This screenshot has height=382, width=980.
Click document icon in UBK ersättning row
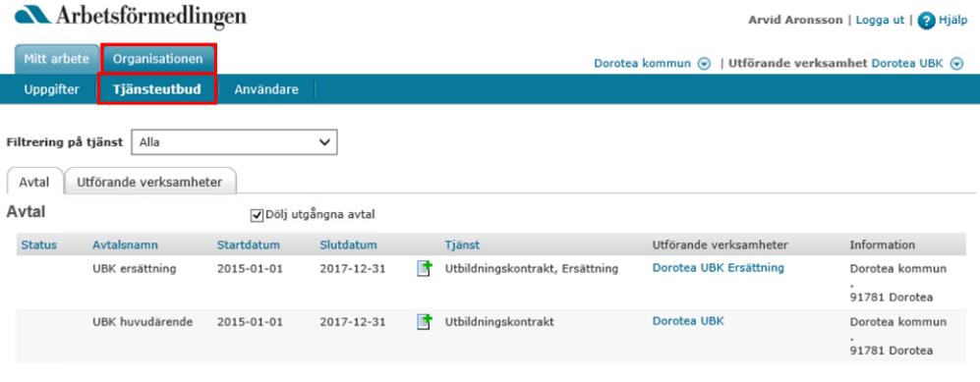[x=425, y=269]
